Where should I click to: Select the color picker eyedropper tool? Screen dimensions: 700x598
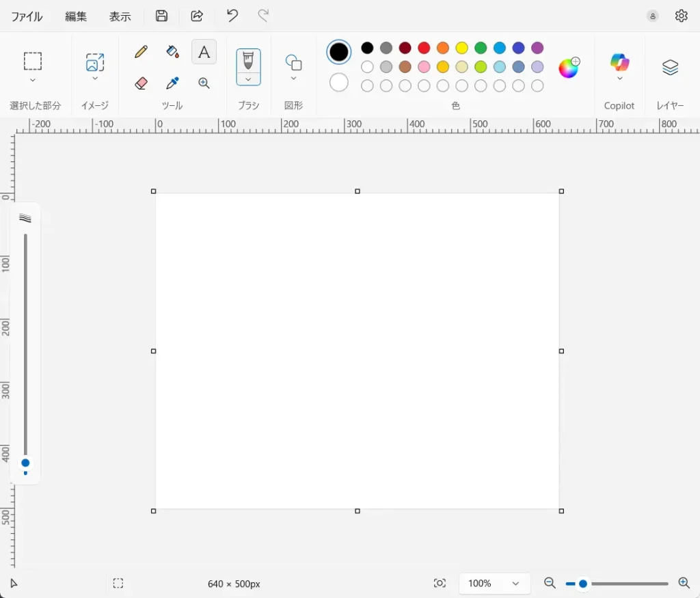(x=172, y=83)
